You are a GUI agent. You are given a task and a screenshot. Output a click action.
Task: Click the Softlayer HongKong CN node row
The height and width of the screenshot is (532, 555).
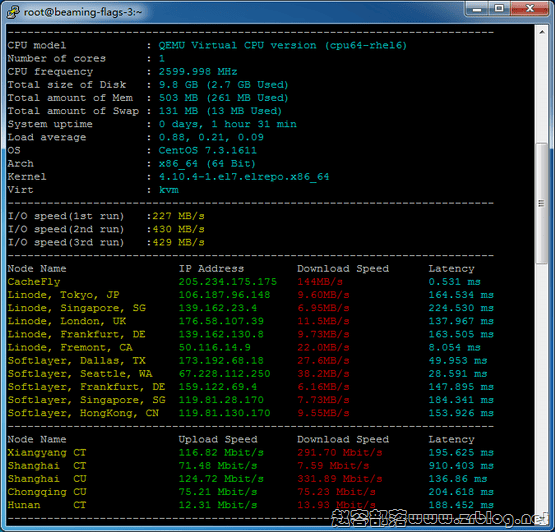point(250,413)
